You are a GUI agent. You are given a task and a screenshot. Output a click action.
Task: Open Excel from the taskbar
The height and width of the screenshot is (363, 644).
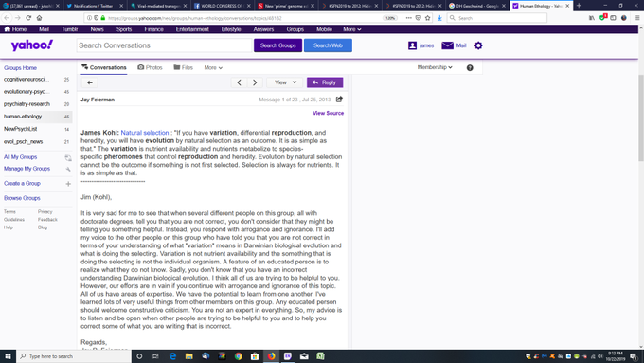[320, 356]
